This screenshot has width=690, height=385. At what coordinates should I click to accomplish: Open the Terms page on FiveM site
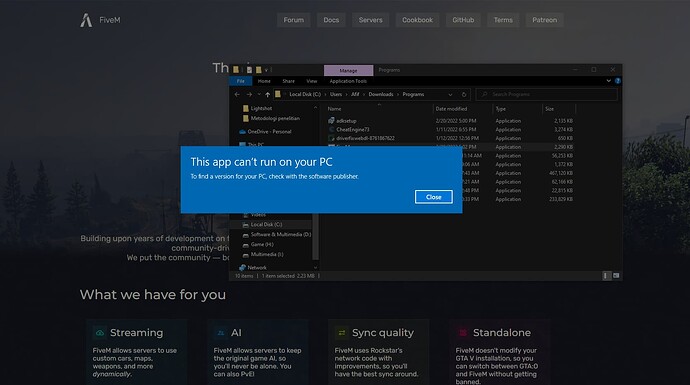pos(503,20)
